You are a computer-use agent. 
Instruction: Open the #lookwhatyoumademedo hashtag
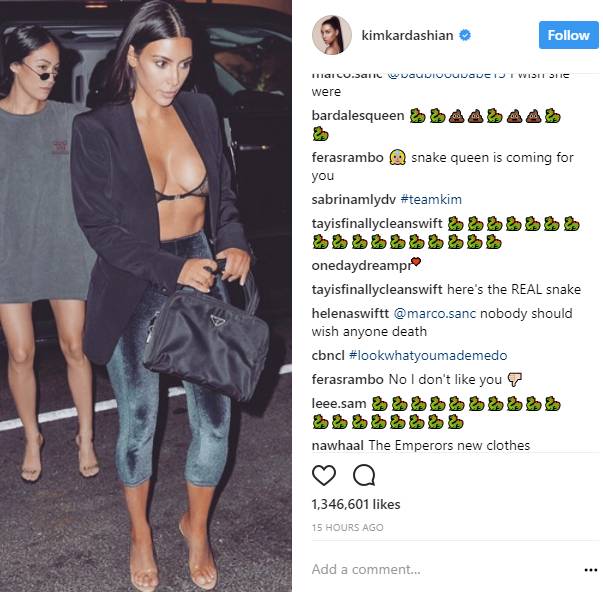tap(428, 355)
